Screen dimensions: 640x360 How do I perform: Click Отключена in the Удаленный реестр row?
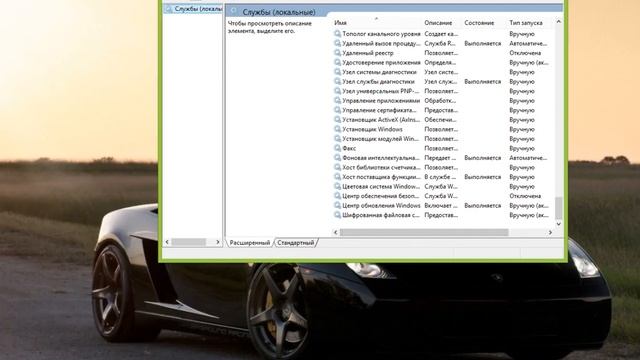(525, 53)
